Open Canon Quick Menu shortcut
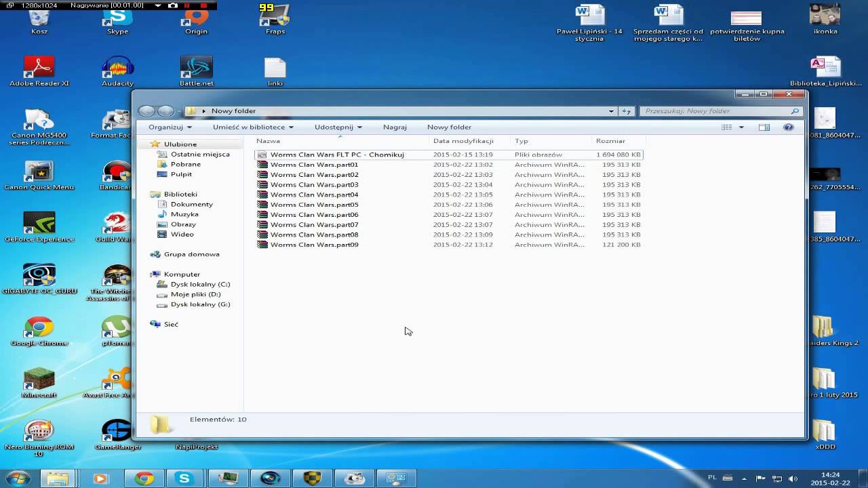 39,176
